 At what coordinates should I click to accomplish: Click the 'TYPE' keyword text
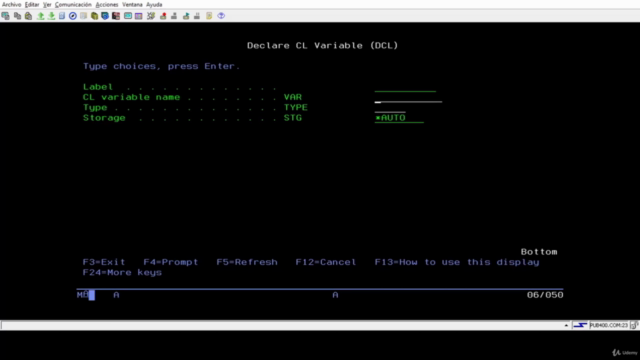pos(296,107)
